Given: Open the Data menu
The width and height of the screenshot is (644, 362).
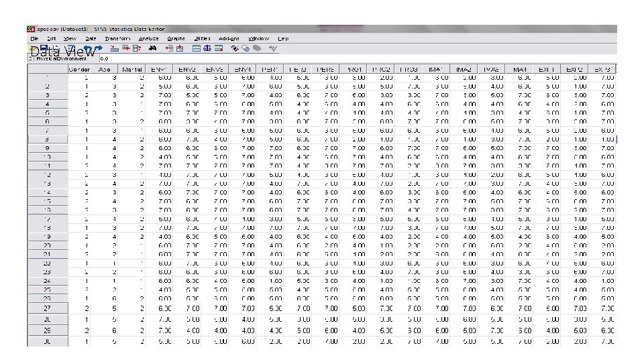Looking at the screenshot, I should coord(91,39).
